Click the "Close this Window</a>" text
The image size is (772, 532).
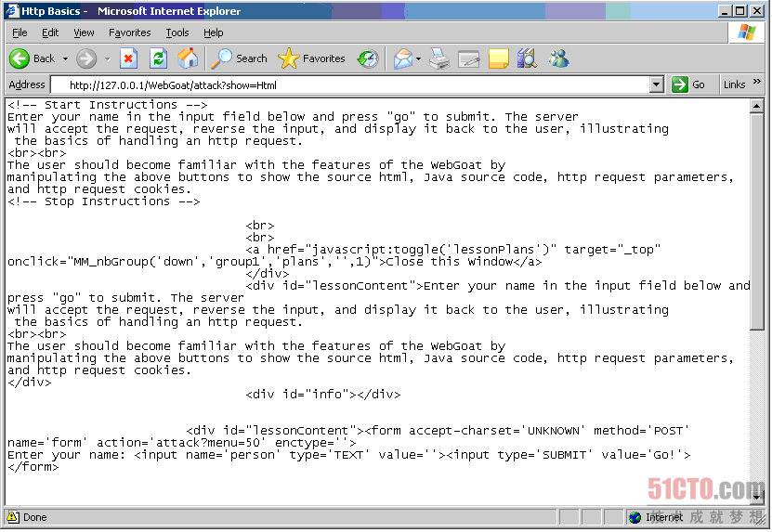(464, 261)
